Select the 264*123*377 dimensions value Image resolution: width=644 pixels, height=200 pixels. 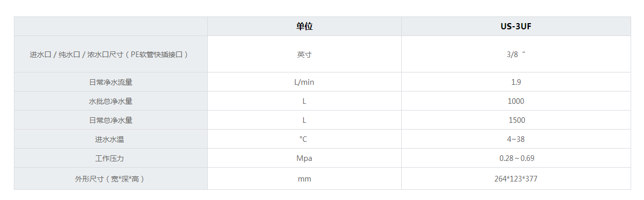point(516,178)
